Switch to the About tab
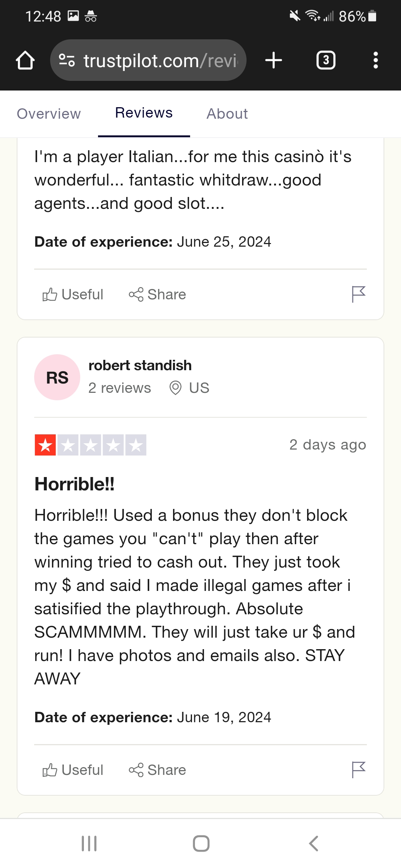401x868 pixels. tap(227, 114)
